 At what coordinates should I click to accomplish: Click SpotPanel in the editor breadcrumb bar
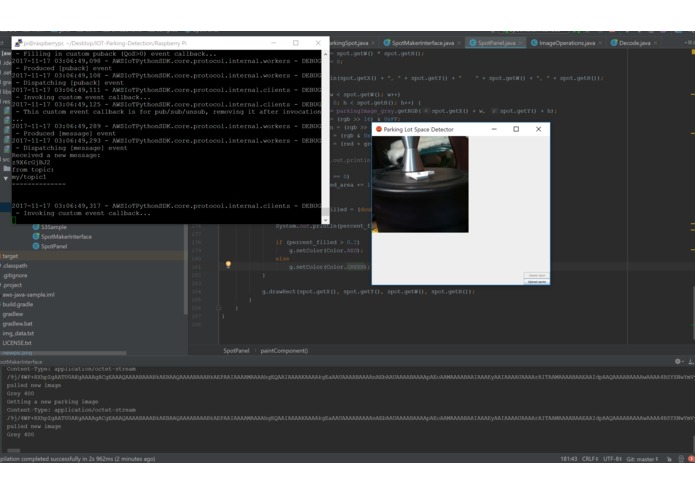click(236, 350)
